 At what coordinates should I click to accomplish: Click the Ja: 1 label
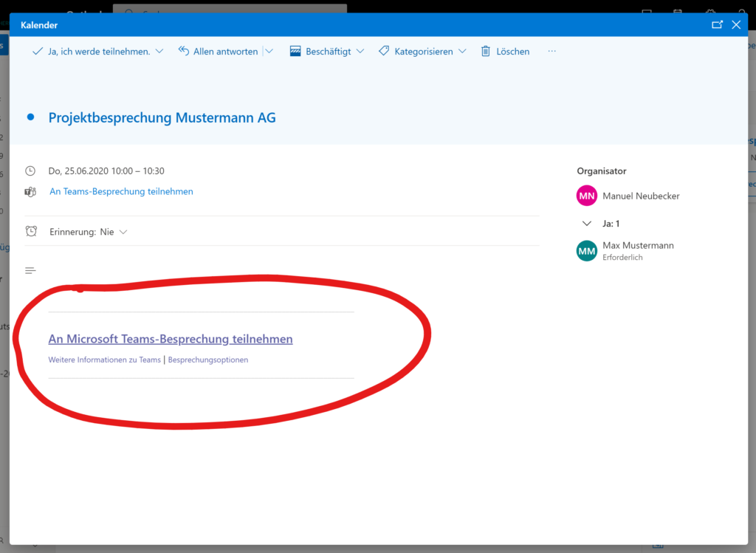click(x=611, y=224)
